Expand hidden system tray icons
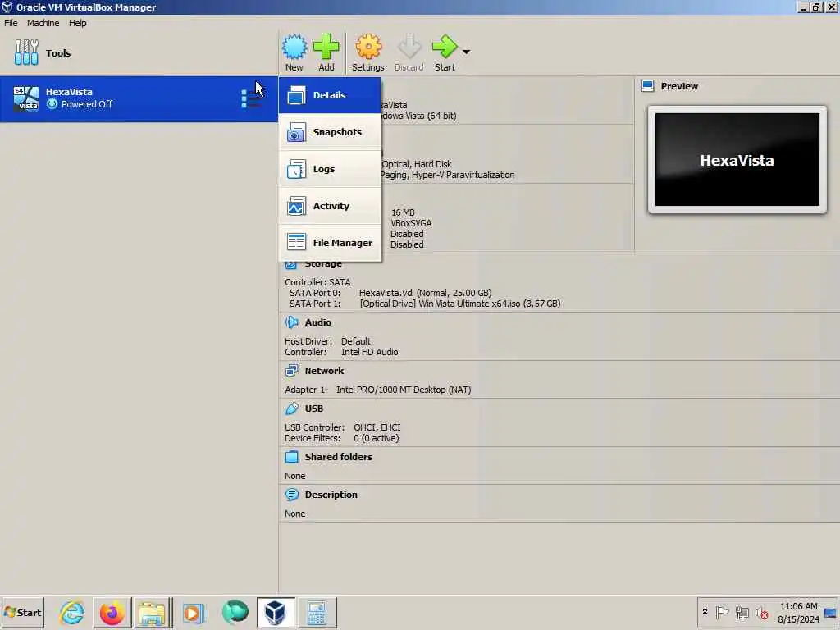This screenshot has height=630, width=840. tap(705, 612)
